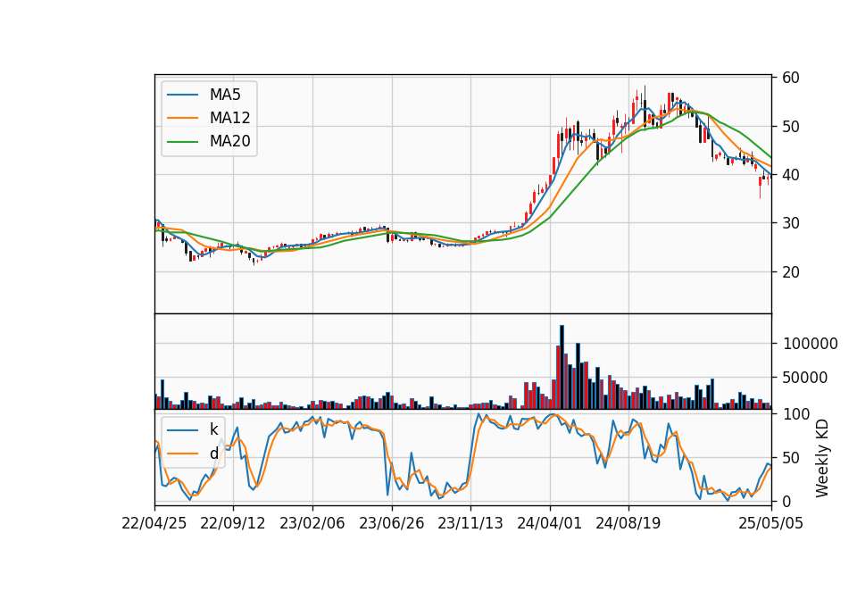Screen dimensions: 857x616
Task: Click the MA12 legend label
Action: click(x=229, y=118)
